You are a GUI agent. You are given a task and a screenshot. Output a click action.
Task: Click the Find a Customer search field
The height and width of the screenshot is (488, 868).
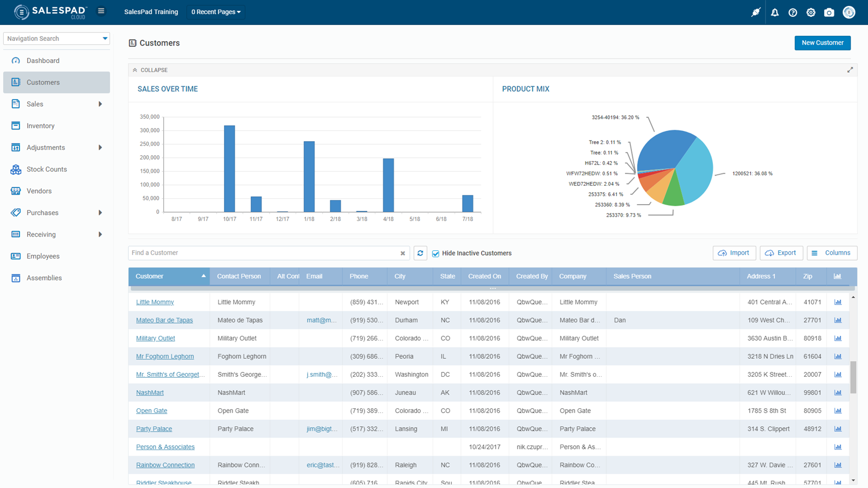(x=264, y=253)
